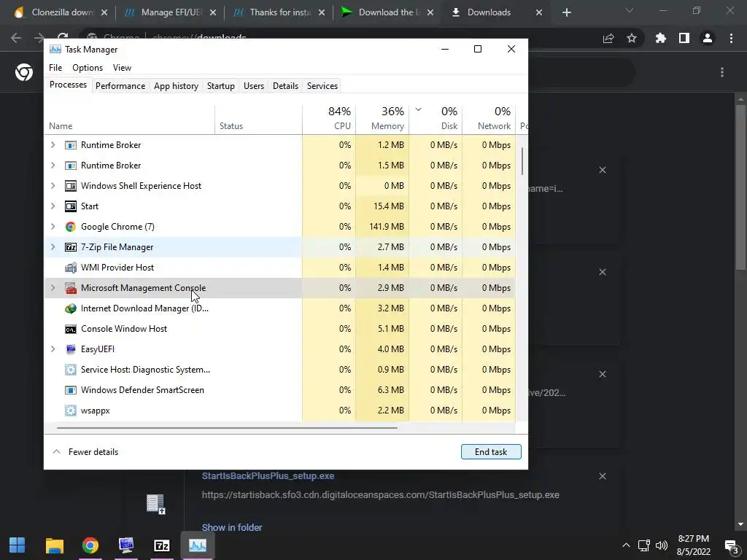The height and width of the screenshot is (560, 747).
Task: Expand the EasyUEFI process row
Action: [x=53, y=349]
